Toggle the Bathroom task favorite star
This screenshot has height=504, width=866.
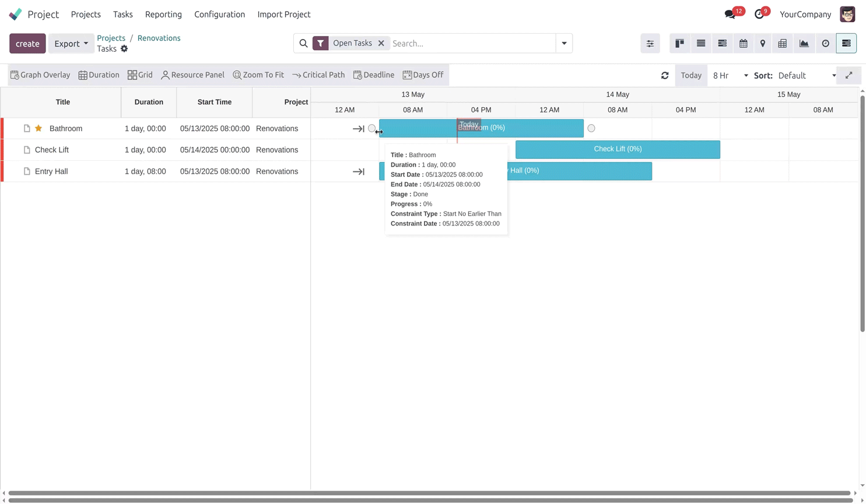click(x=38, y=128)
